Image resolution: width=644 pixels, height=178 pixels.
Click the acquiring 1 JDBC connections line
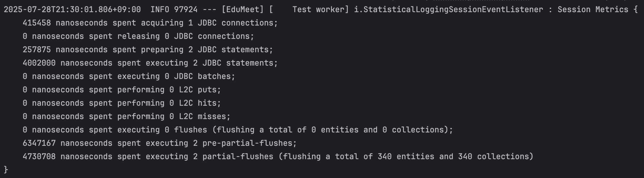(150, 23)
